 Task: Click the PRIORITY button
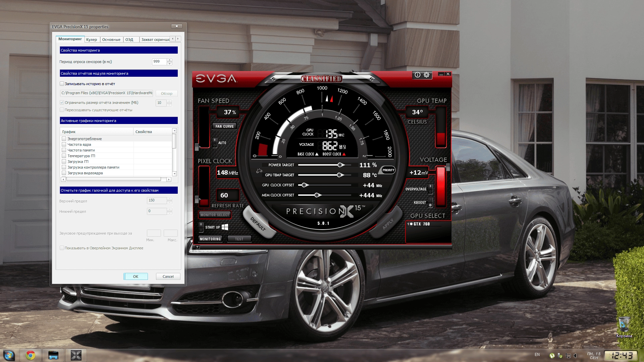(388, 170)
